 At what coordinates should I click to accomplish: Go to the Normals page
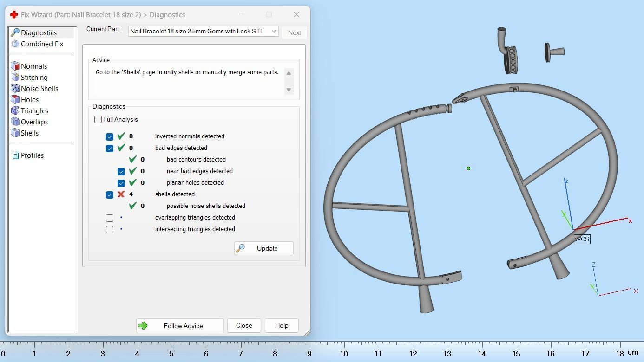[34, 66]
